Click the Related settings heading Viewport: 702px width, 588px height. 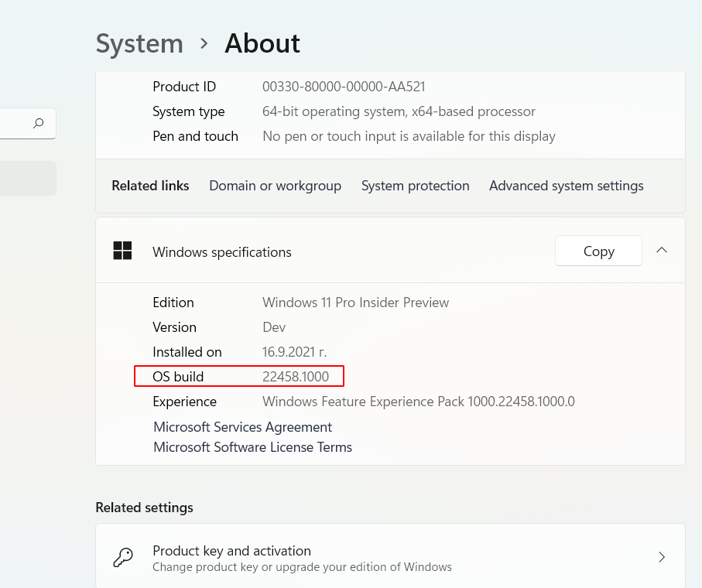coord(144,508)
